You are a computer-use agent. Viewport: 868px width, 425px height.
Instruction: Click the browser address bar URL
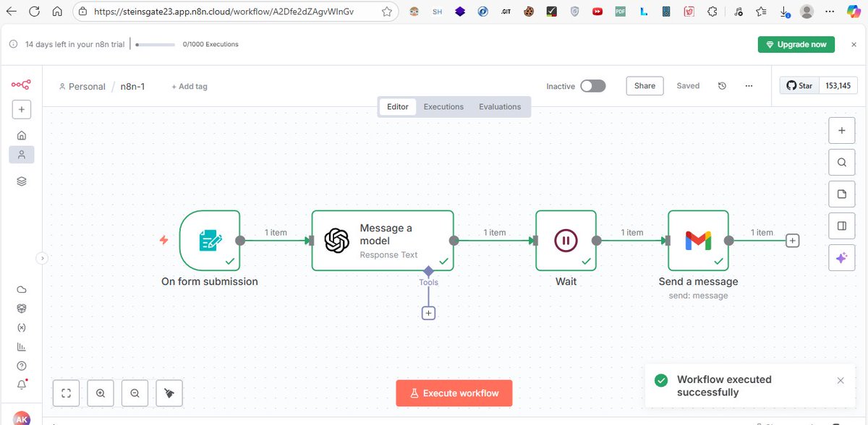[x=224, y=12]
